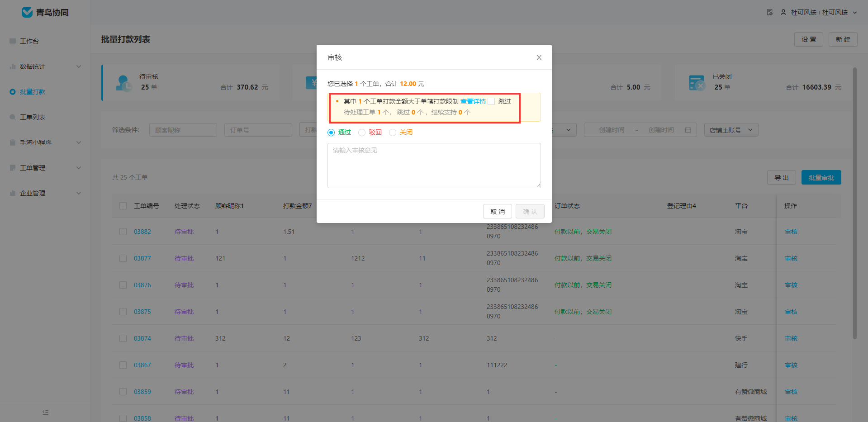Screen dimensions: 868x422
Task: Focus the 顾客昵称 filter field
Action: (x=183, y=130)
